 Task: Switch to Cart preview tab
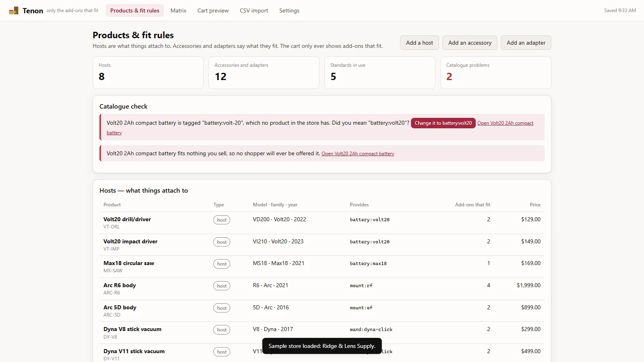coord(213,10)
